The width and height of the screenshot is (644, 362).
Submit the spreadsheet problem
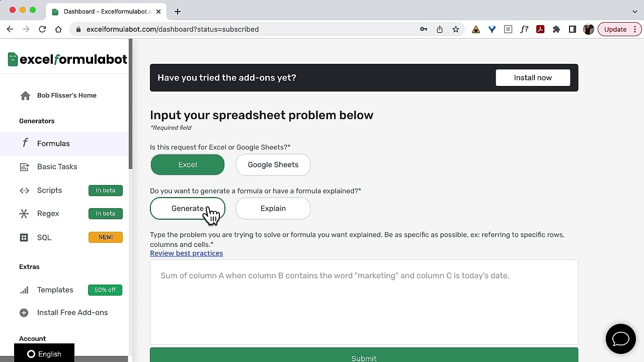point(364,355)
